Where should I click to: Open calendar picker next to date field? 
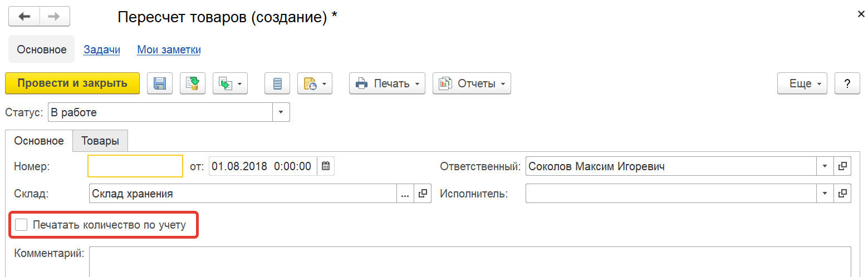point(326,166)
